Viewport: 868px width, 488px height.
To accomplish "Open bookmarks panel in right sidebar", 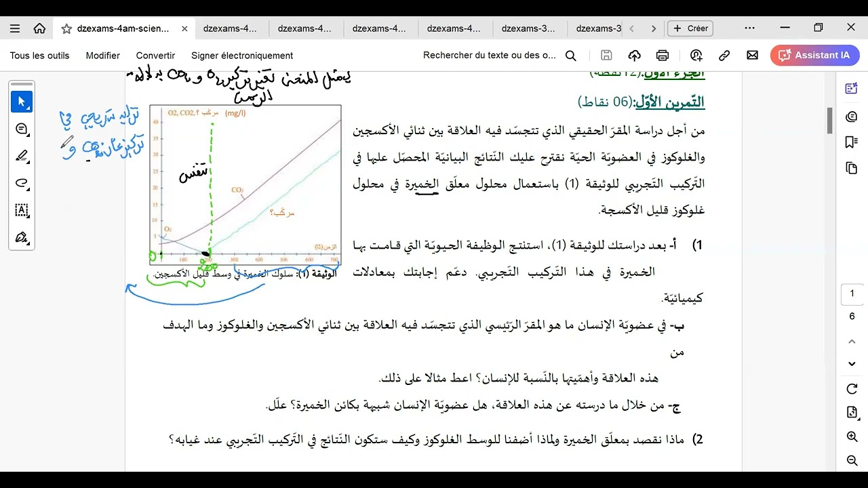I will [852, 142].
